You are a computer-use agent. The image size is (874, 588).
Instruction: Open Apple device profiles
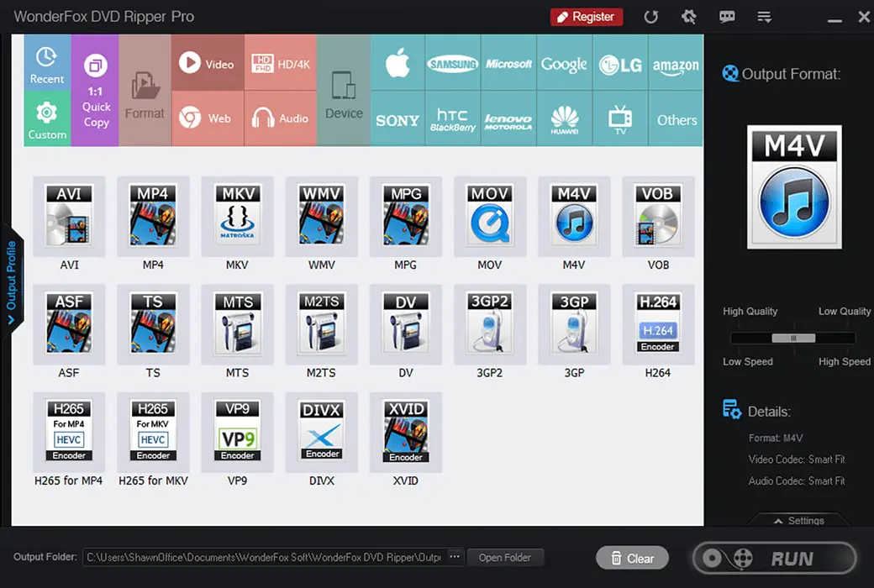[398, 62]
